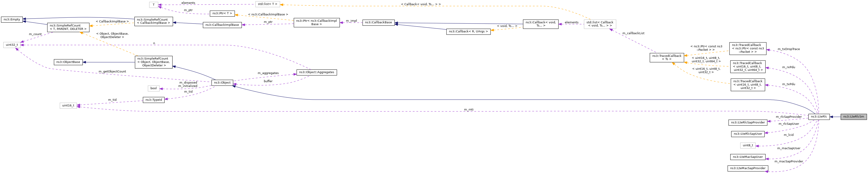Open the ns3::TypeId node

coord(154,100)
